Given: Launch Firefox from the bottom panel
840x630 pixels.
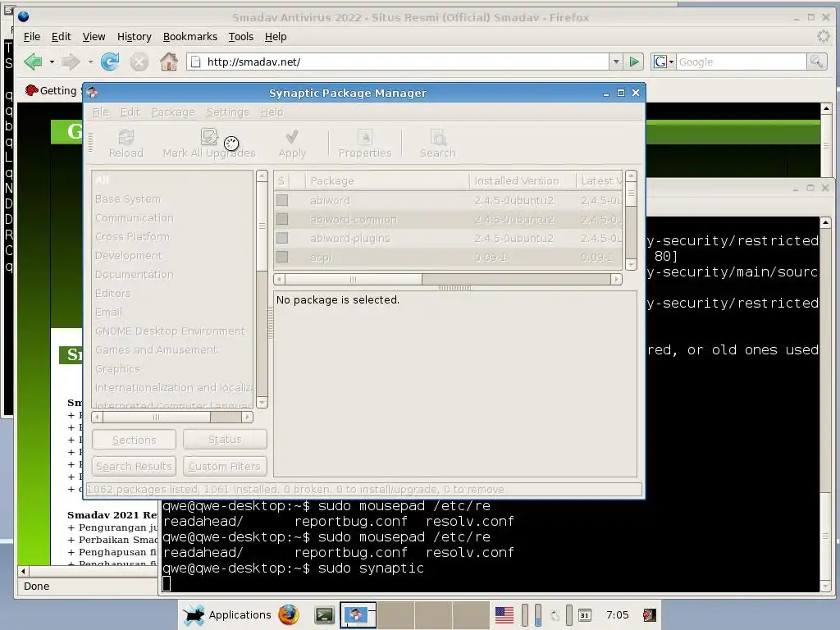Looking at the screenshot, I should coord(289,615).
